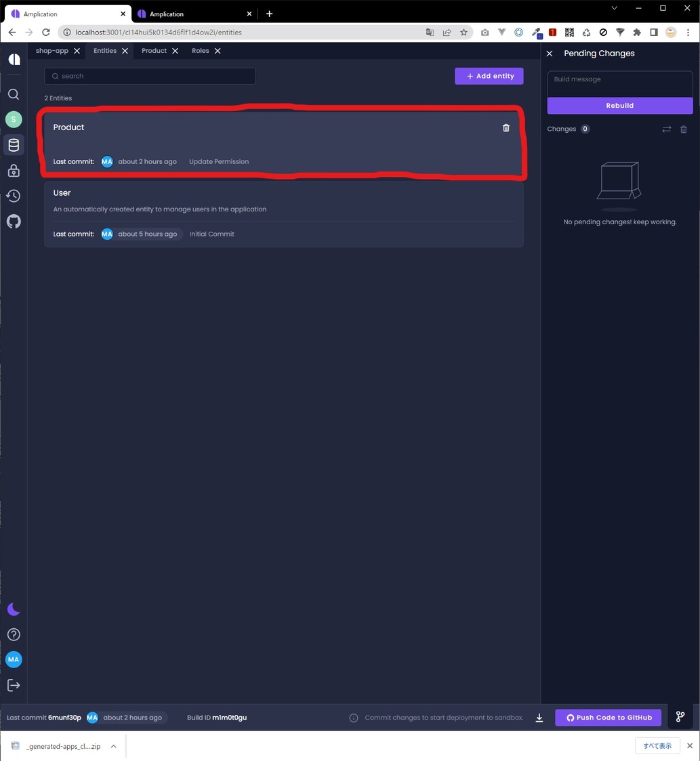This screenshot has width=700, height=761.
Task: Open the User entity card
Action: click(x=283, y=215)
